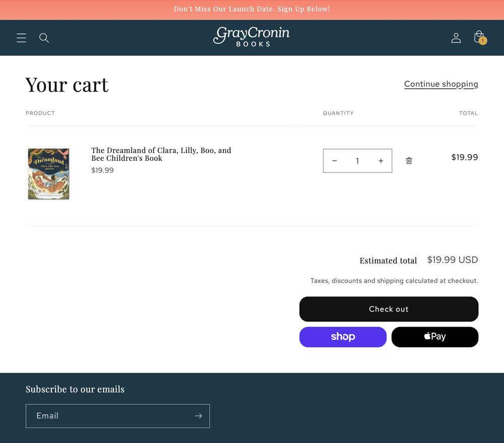
Task: Follow the Continue shopping link
Action: pos(441,84)
